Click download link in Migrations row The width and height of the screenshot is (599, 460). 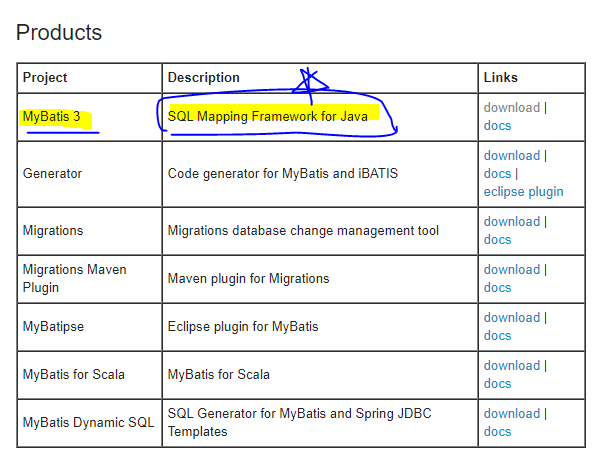coord(512,222)
